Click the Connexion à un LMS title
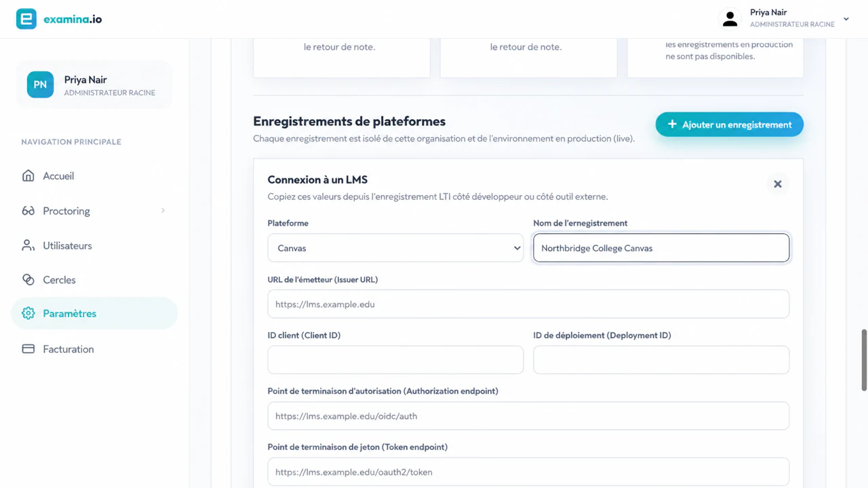 click(317, 180)
